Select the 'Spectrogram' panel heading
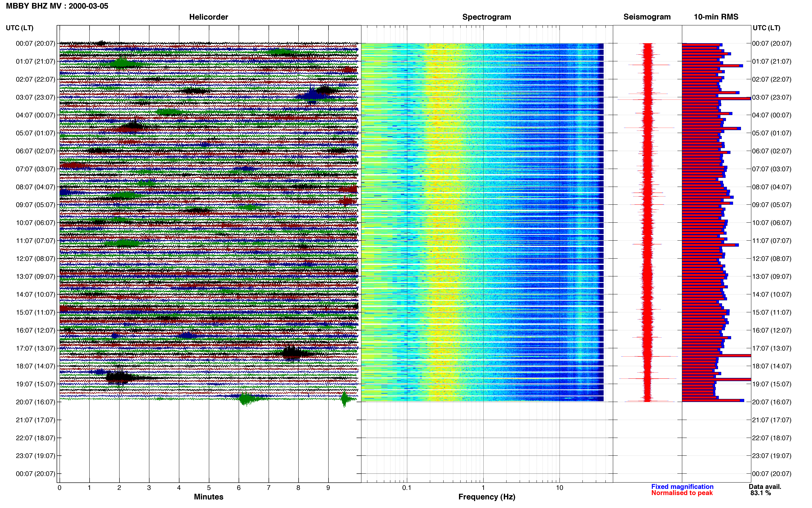Screen dimensions: 812x508 (487, 17)
